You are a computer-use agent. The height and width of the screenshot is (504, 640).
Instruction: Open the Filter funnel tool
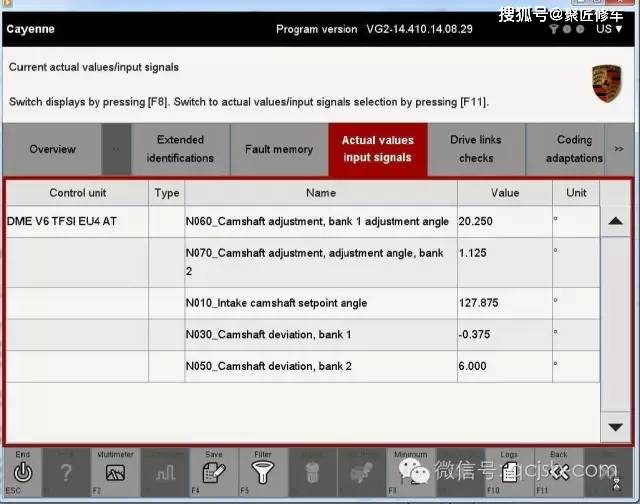point(262,473)
